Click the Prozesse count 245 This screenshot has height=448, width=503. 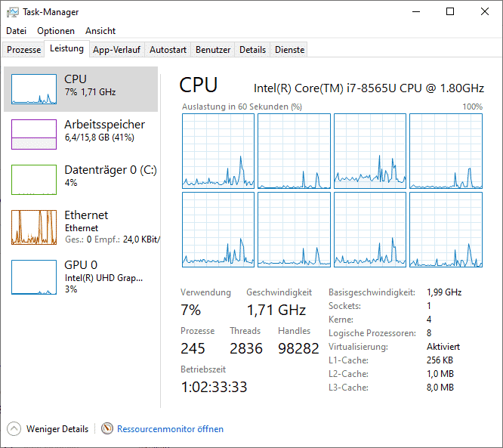click(193, 348)
